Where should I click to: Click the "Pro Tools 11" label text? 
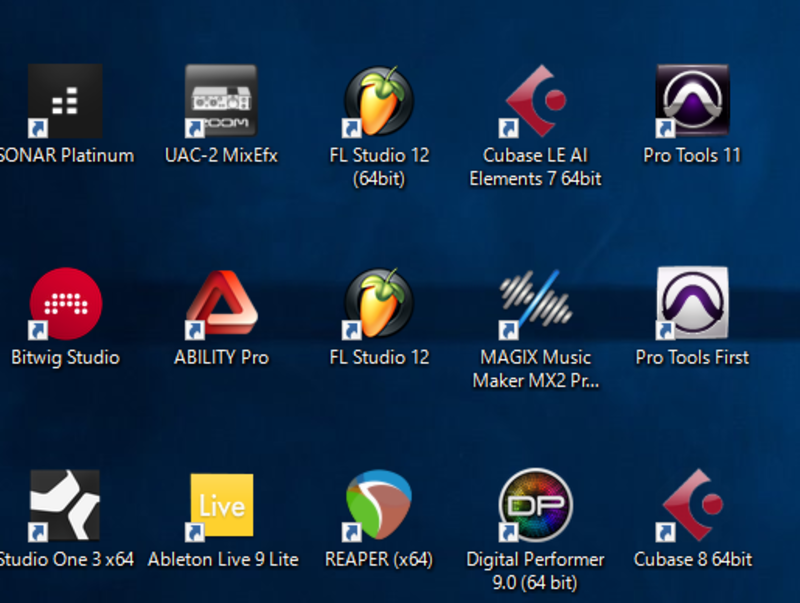[x=692, y=155]
